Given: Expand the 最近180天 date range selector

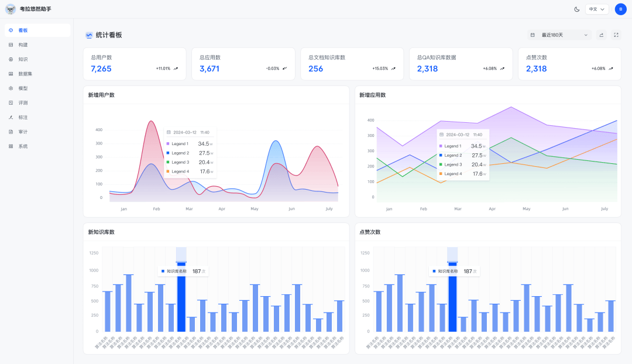Looking at the screenshot, I should tap(560, 35).
